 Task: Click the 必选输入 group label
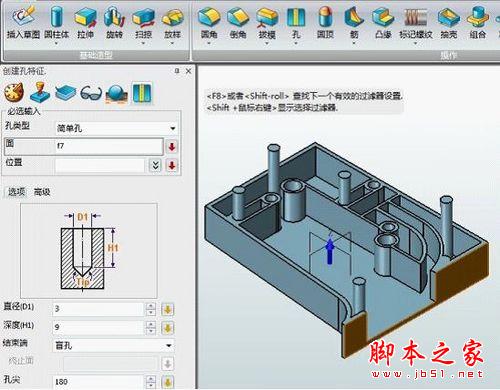point(24,111)
